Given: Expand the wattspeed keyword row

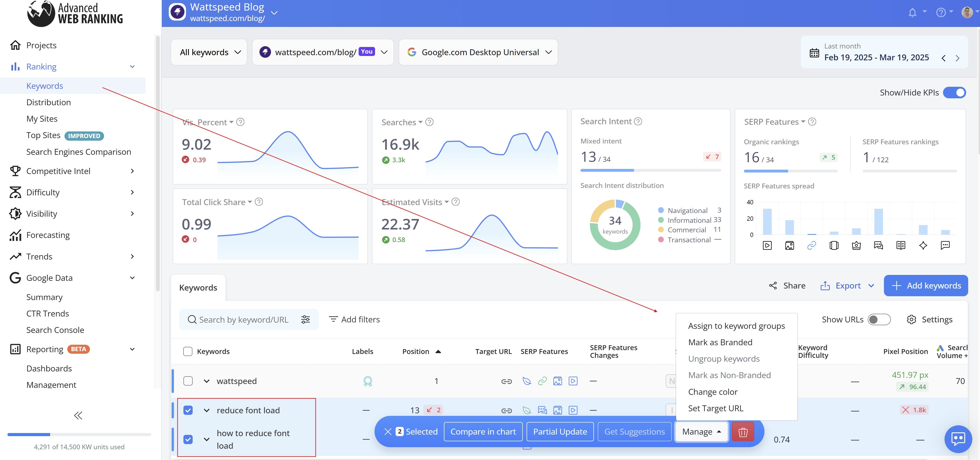Looking at the screenshot, I should pos(207,381).
